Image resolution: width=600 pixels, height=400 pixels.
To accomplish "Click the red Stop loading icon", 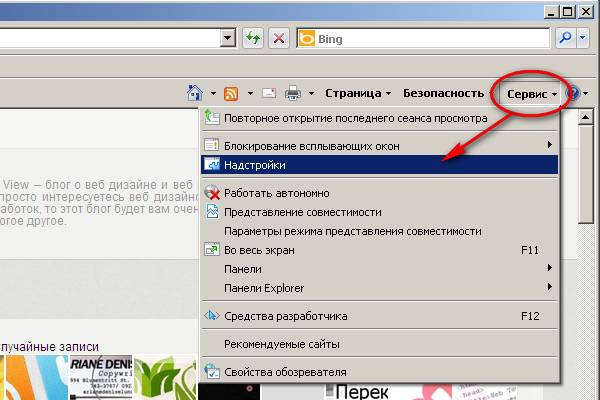I will (x=279, y=38).
